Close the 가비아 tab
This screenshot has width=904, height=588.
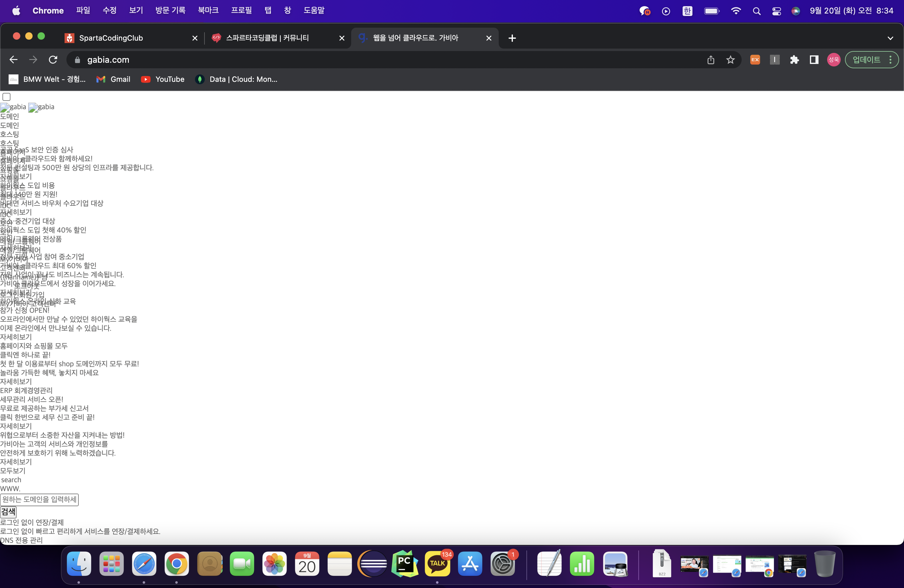(489, 38)
